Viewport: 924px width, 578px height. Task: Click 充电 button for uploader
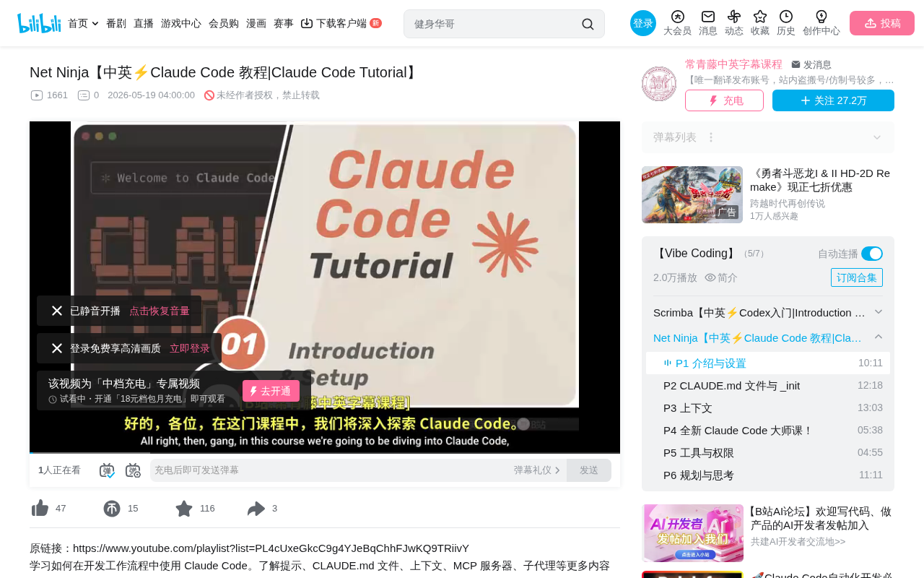tap(724, 100)
